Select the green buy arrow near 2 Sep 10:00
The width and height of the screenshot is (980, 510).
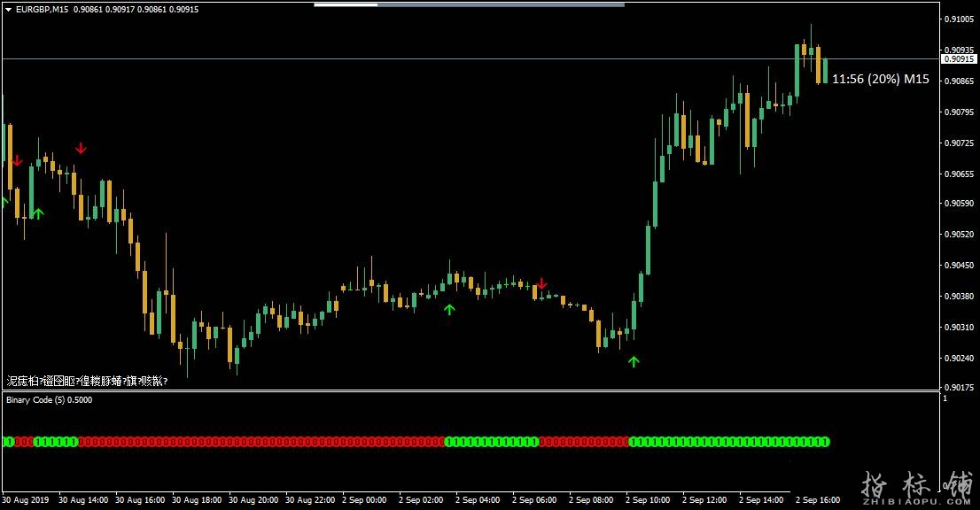(x=634, y=361)
